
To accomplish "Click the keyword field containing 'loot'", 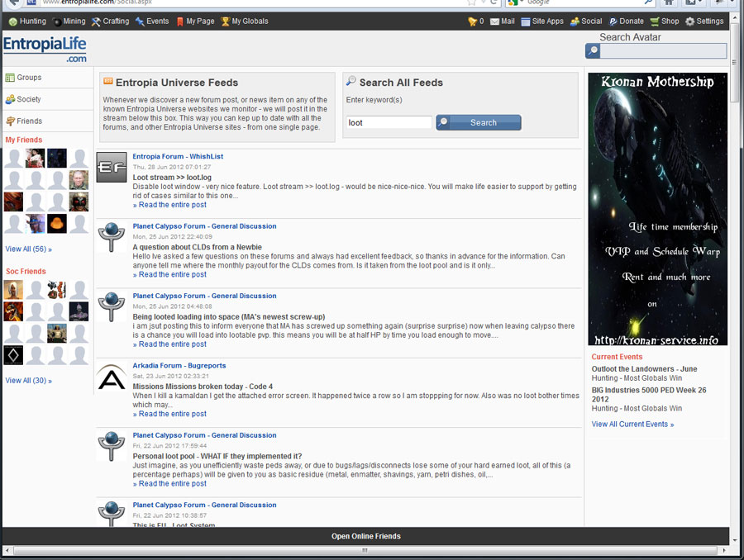I will click(389, 123).
